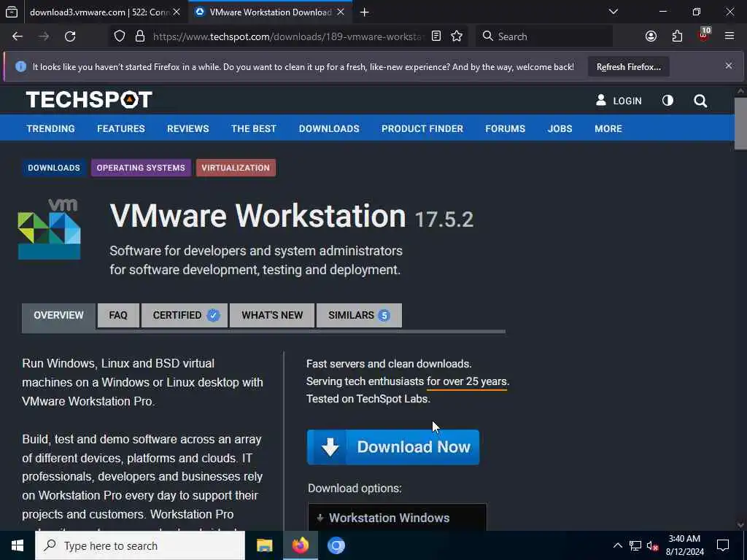Viewport: 747px width, 560px height.
Task: Open the extensions puzzle icon
Action: pos(677,36)
